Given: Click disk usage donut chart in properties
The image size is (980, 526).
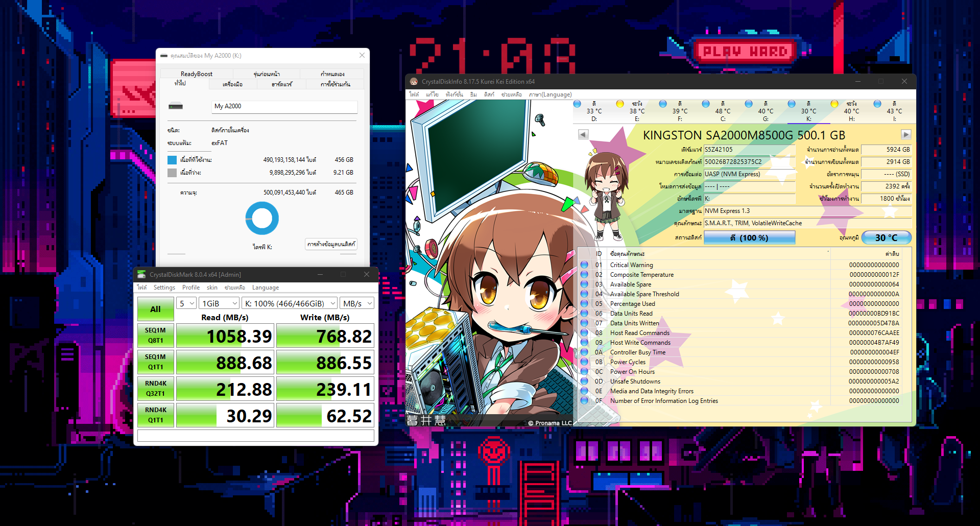Looking at the screenshot, I should [262, 218].
